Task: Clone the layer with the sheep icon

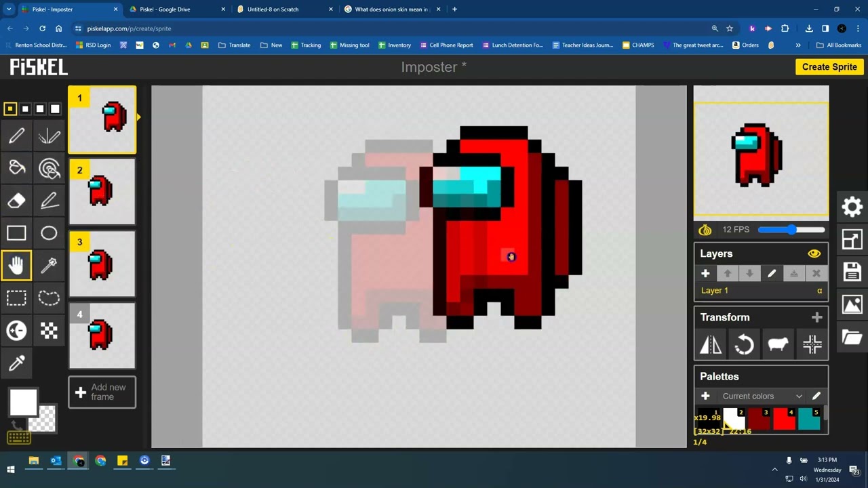Action: 778,345
